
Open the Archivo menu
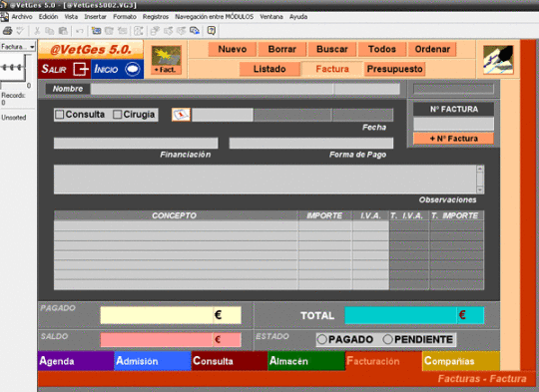pos(22,17)
